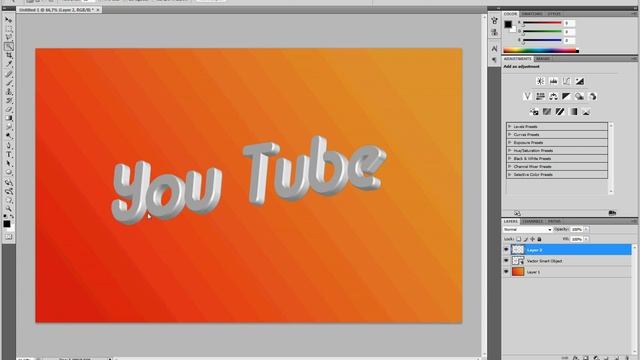Viewport: 640px width, 360px height.
Task: Select the Eraser tool
Action: [x=9, y=110]
